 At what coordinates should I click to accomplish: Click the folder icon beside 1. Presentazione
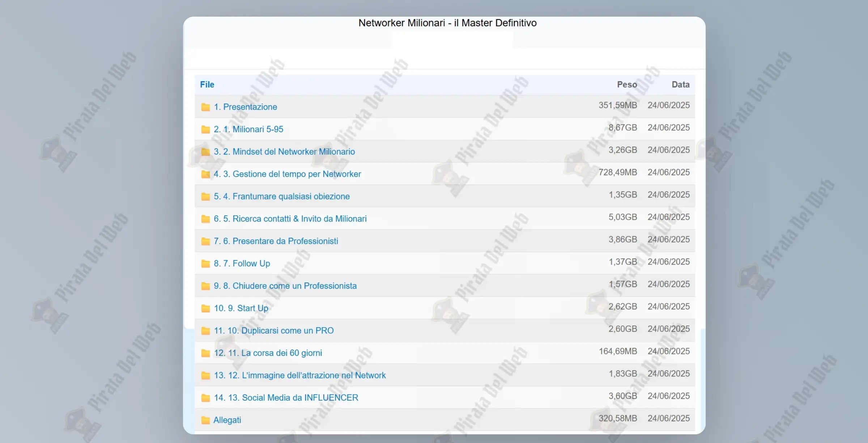[x=205, y=107]
